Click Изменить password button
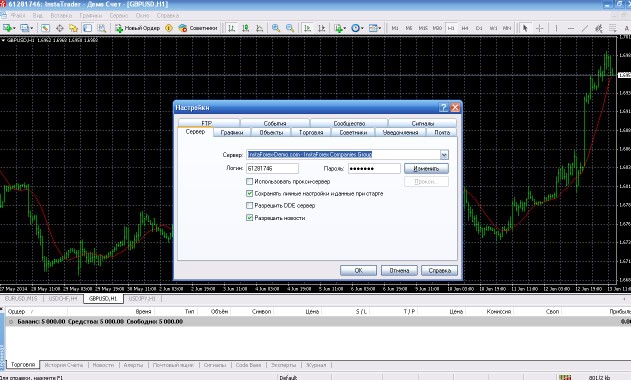This screenshot has width=631, height=380. pos(426,169)
